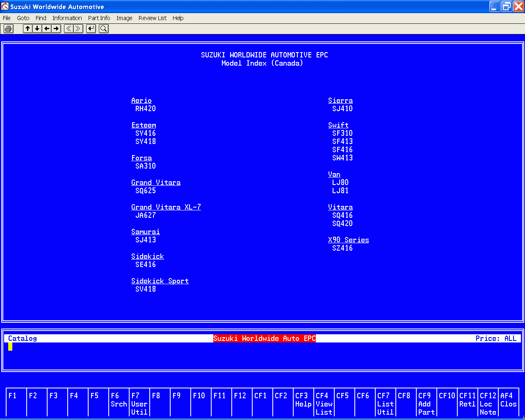The width and height of the screenshot is (525, 420).
Task: Choose model code SQ625
Action: [146, 191]
